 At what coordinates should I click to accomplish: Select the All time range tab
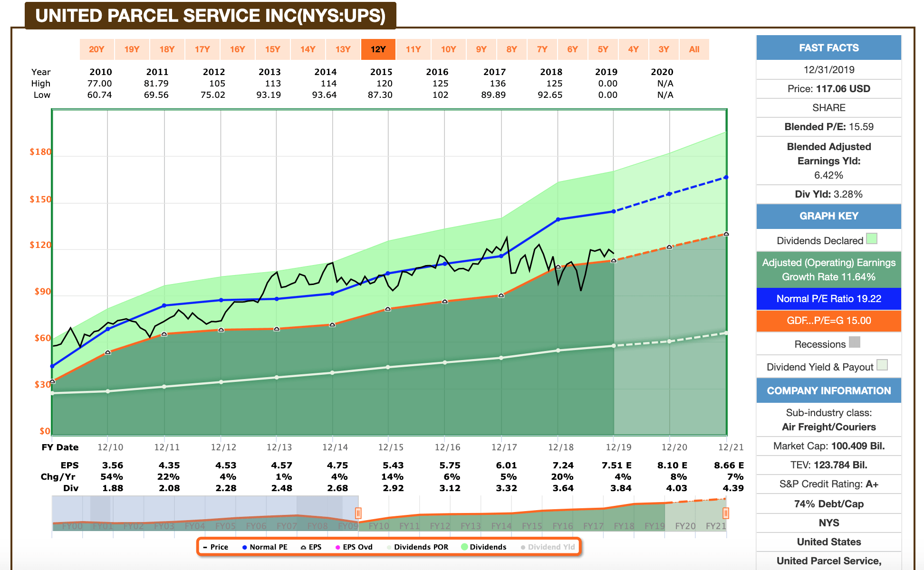(x=694, y=49)
